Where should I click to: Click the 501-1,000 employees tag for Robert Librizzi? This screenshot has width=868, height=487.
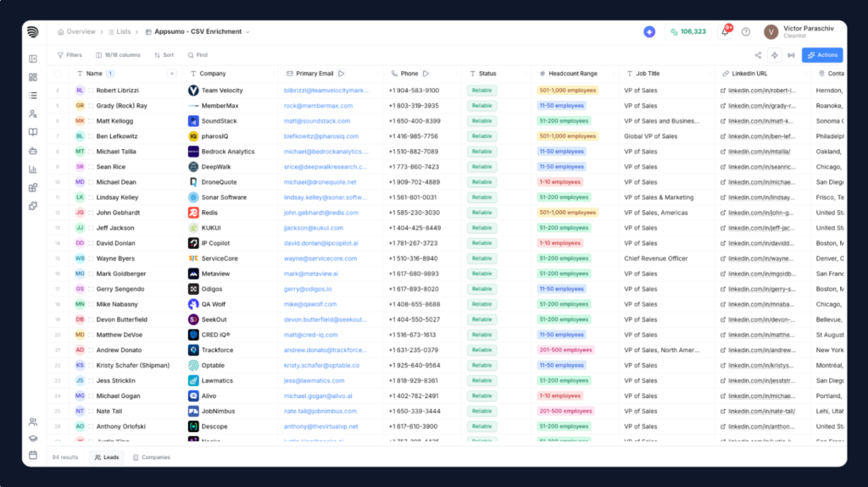pos(567,91)
